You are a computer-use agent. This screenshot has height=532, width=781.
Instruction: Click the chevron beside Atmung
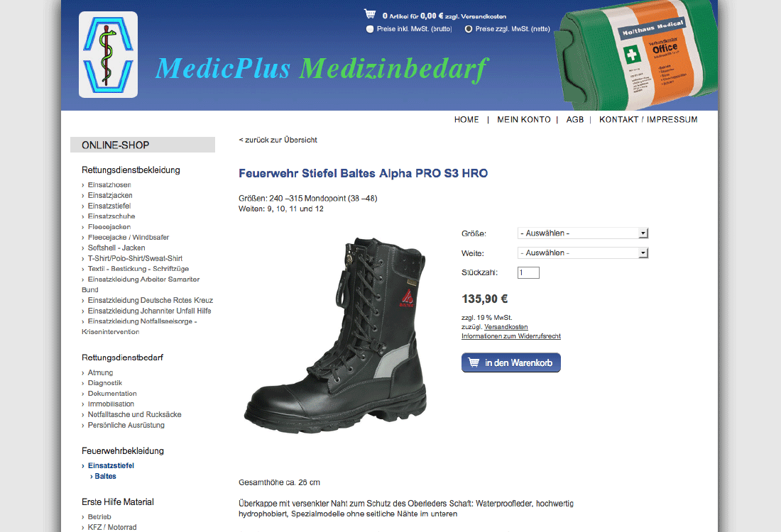83,372
